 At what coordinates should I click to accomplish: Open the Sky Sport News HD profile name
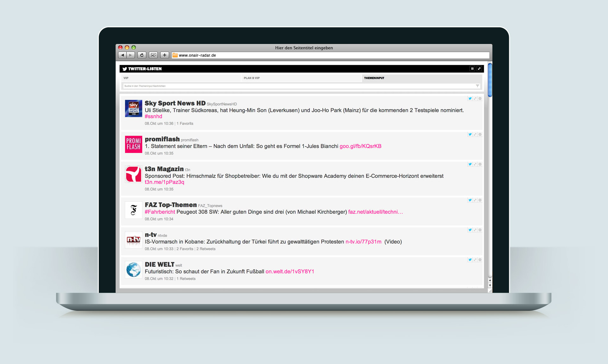175,103
